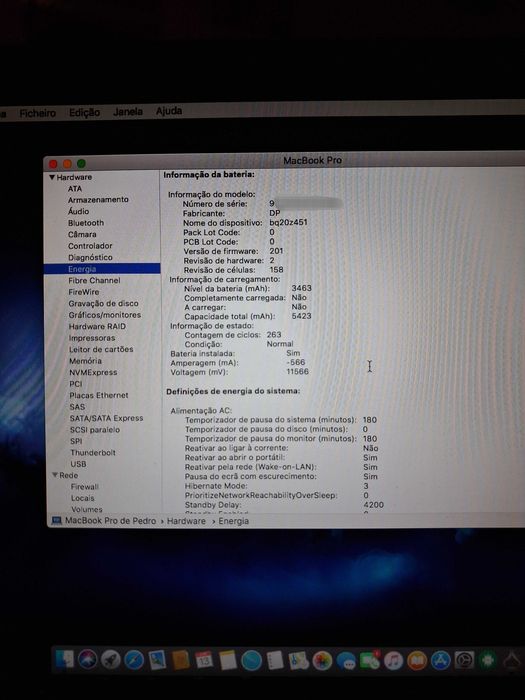The height and width of the screenshot is (700, 525).
Task: Click the cycle count value 263
Action: [x=274, y=334]
